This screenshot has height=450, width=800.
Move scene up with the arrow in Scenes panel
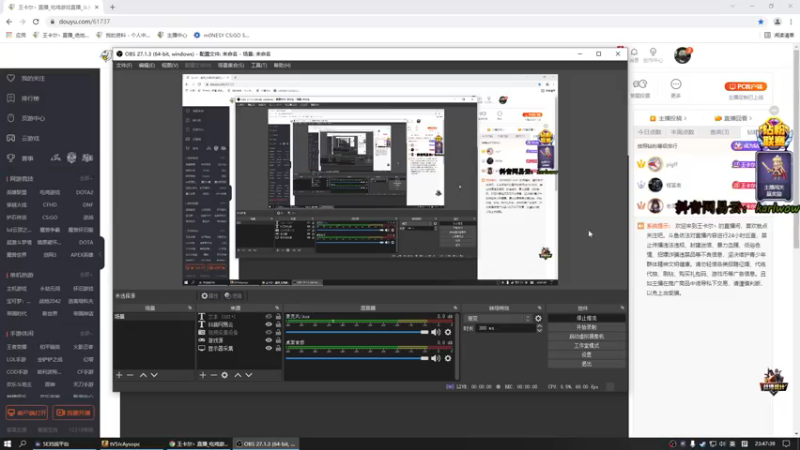coord(143,375)
